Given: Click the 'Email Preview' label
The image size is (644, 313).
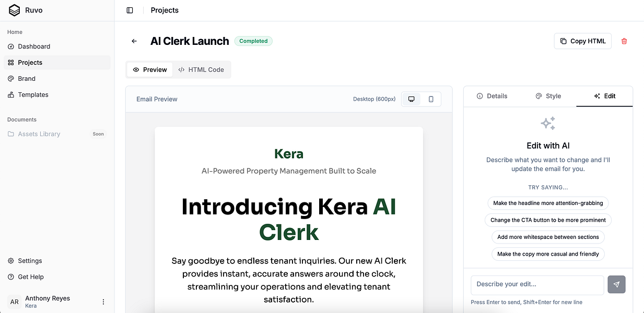Looking at the screenshot, I should coord(157,99).
